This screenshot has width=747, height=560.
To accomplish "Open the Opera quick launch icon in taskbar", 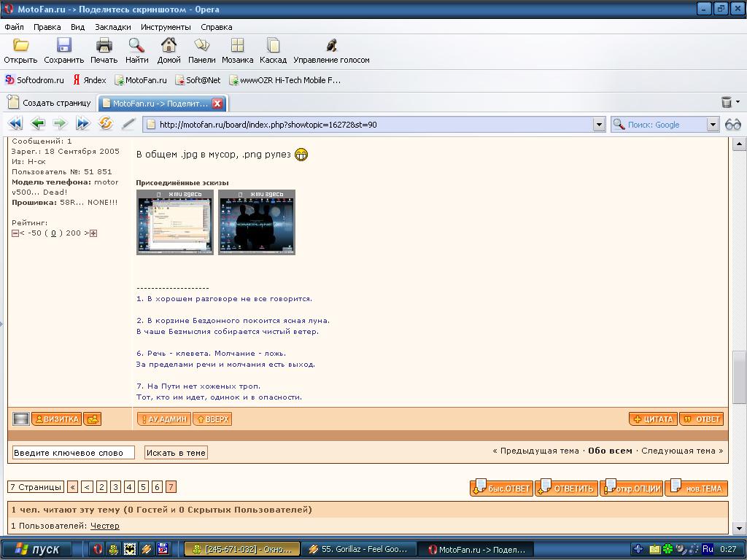I will coord(98,549).
